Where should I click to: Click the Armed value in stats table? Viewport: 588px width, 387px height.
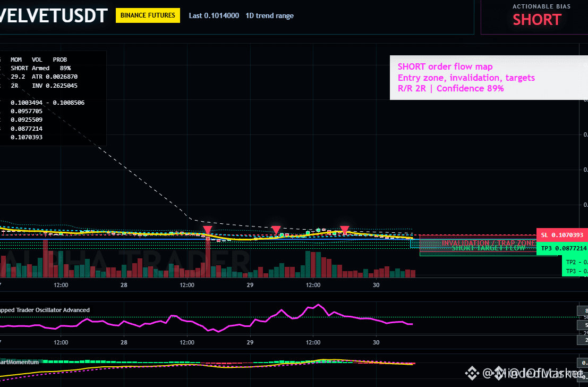coord(40,69)
